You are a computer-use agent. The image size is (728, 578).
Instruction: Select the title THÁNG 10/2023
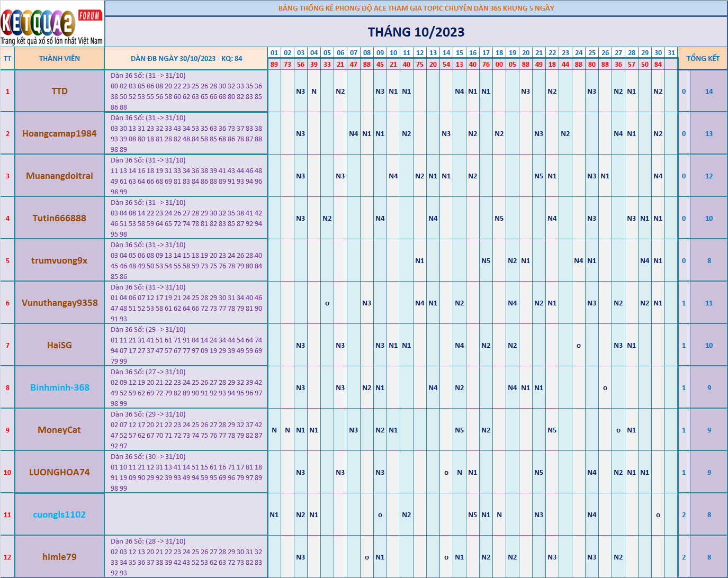pyautogui.click(x=416, y=32)
